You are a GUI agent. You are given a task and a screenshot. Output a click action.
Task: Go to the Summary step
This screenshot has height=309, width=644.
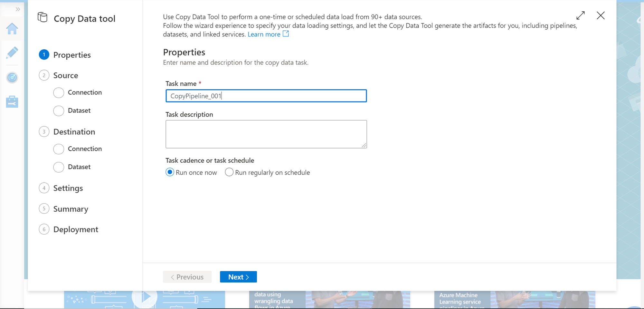coord(63,209)
